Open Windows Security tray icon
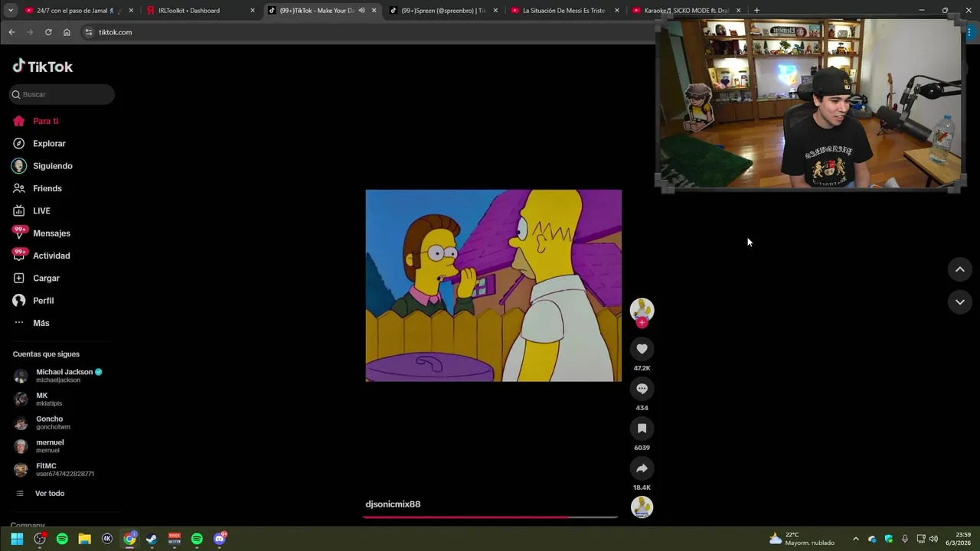The image size is (980, 551). (889, 539)
